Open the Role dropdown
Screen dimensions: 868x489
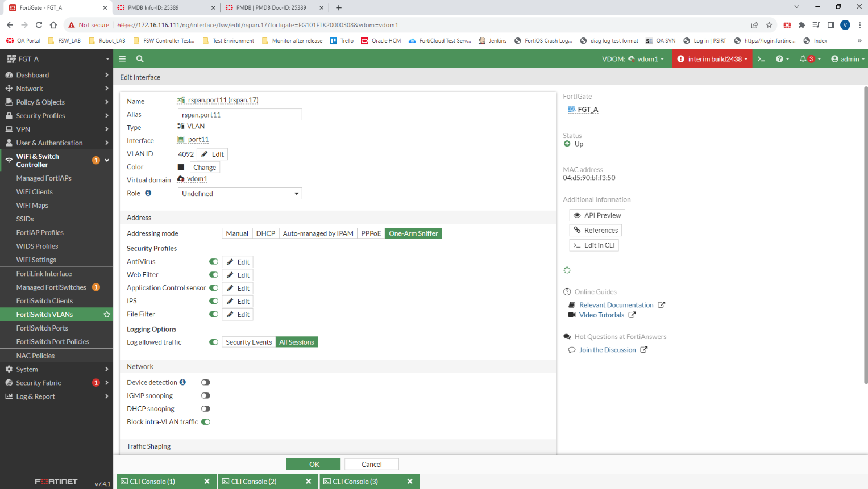click(x=239, y=193)
